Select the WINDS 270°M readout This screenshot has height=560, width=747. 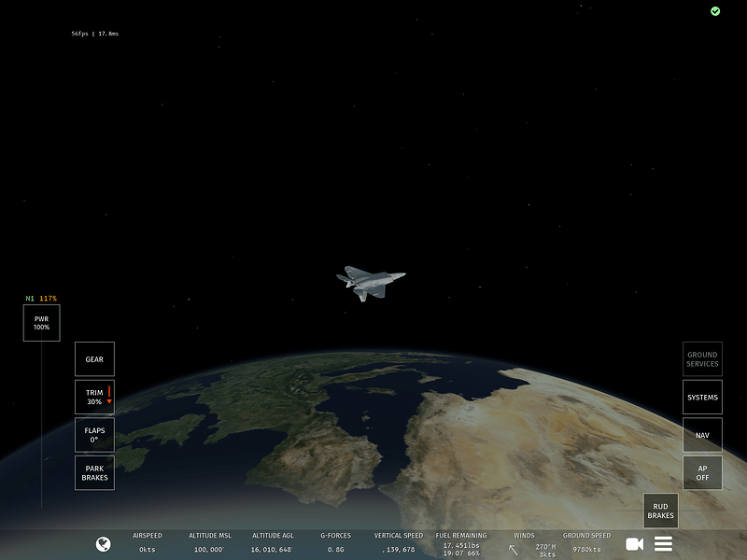pos(532,545)
